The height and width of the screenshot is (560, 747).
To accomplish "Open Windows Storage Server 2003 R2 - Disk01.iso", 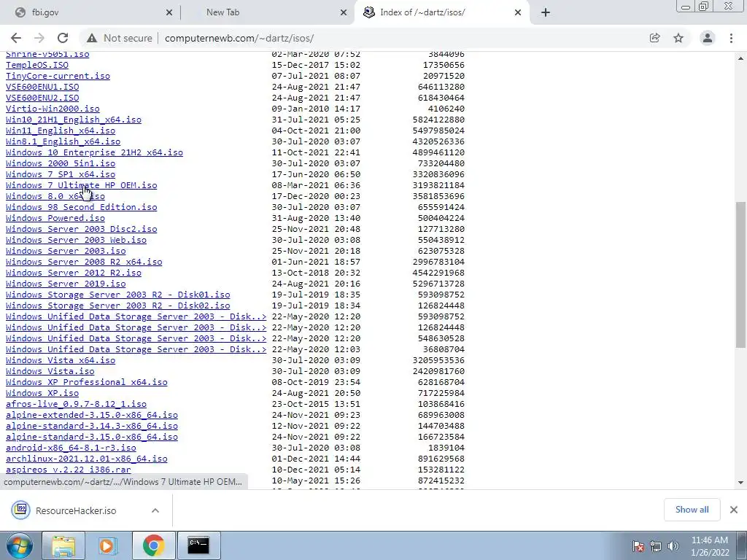I will tap(117, 295).
